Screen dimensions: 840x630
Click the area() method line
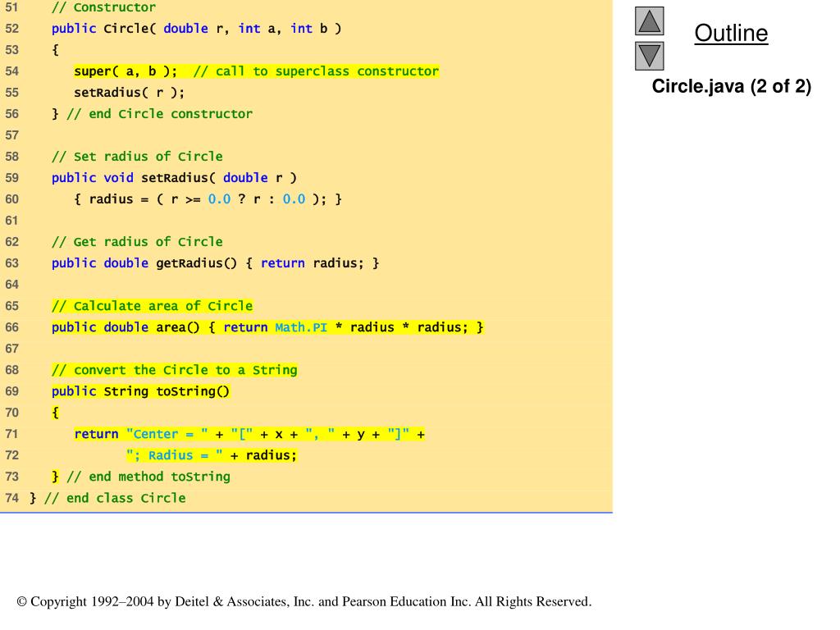(x=267, y=327)
